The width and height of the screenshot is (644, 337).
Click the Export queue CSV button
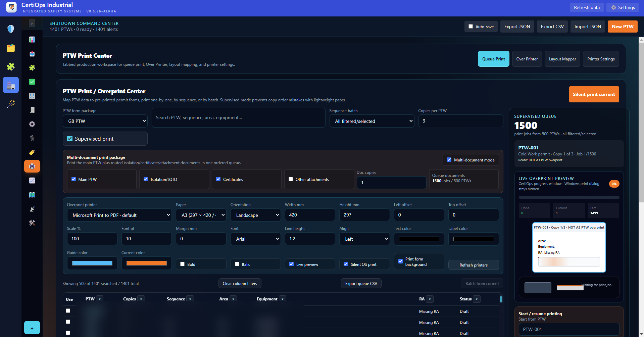coord(361,284)
